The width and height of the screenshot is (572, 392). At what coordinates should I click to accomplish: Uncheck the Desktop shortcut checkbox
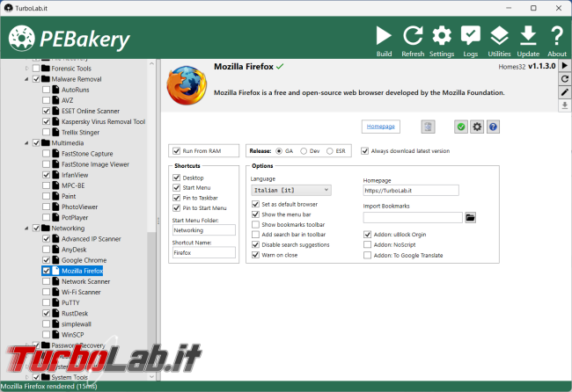[x=177, y=178]
